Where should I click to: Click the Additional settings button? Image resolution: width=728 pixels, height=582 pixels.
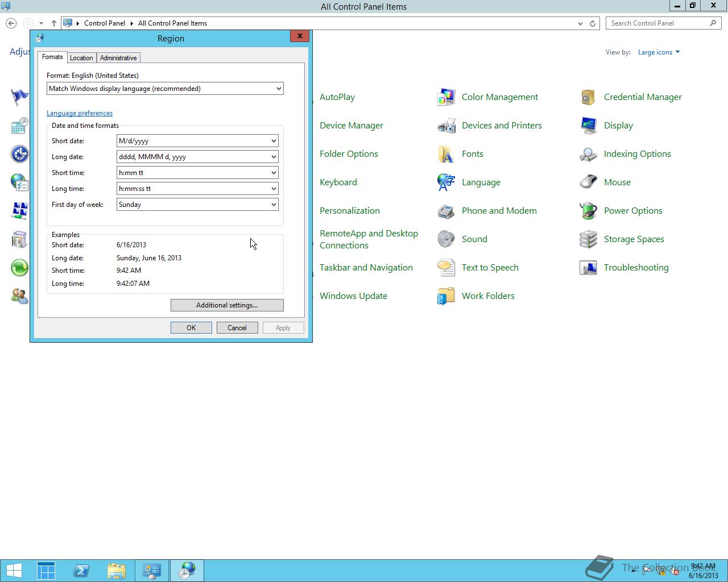(x=227, y=305)
